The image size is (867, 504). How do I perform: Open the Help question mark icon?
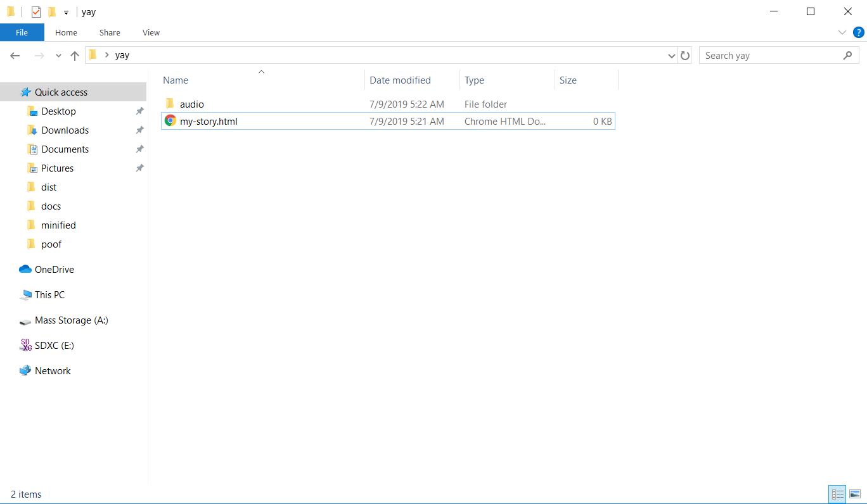(x=859, y=33)
